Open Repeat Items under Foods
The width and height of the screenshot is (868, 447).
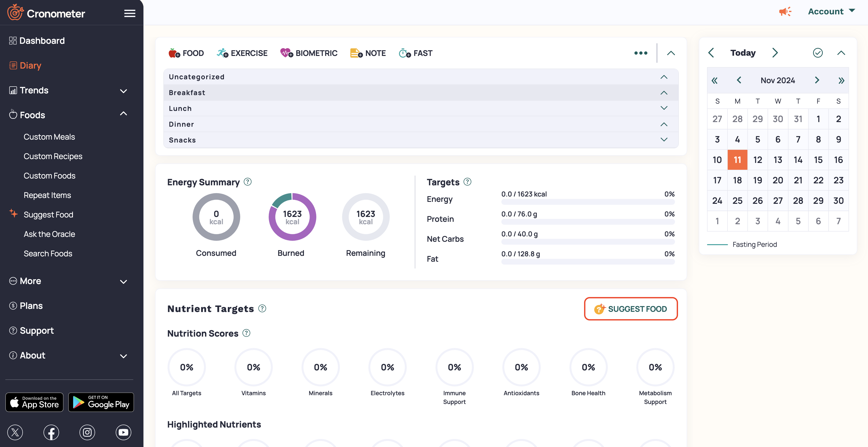click(x=47, y=195)
